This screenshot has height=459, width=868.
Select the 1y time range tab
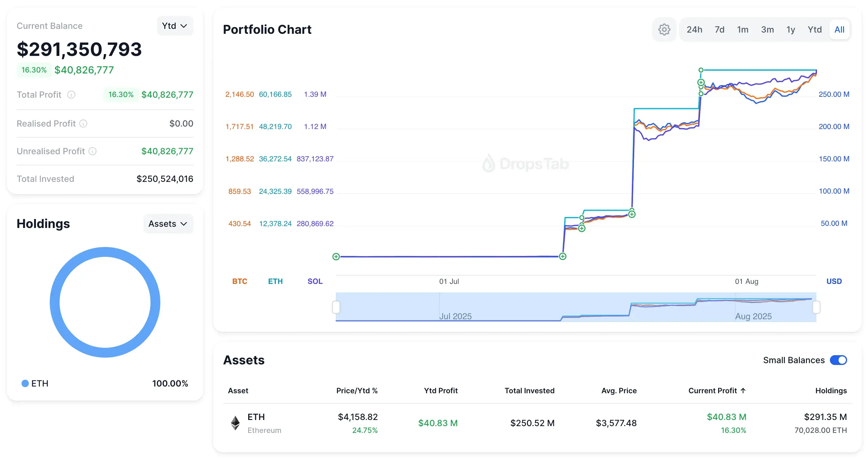coord(791,29)
